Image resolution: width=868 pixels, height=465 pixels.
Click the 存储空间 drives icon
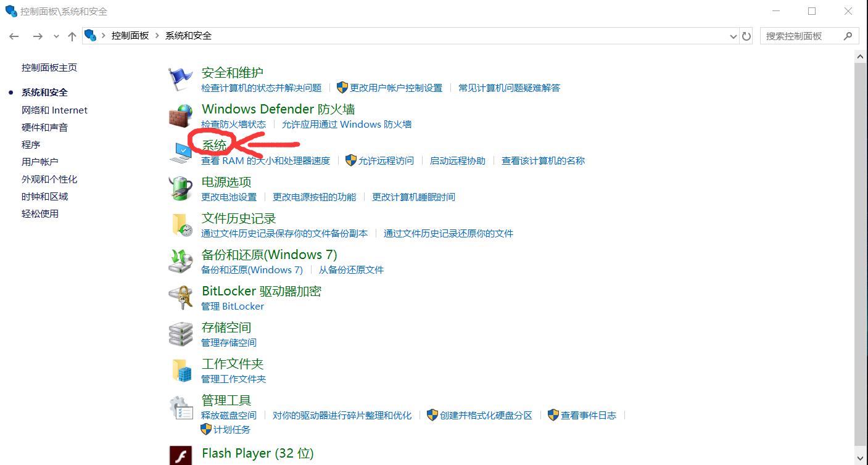(x=181, y=334)
